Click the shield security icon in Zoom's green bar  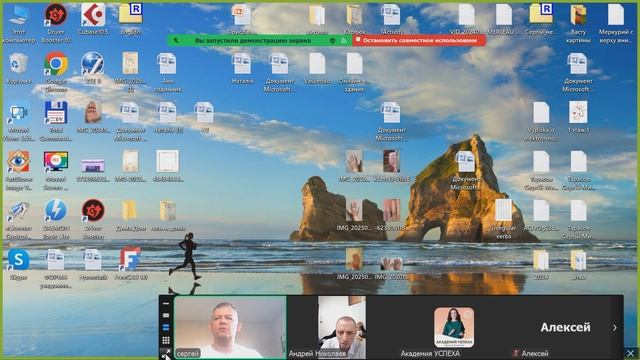333,40
